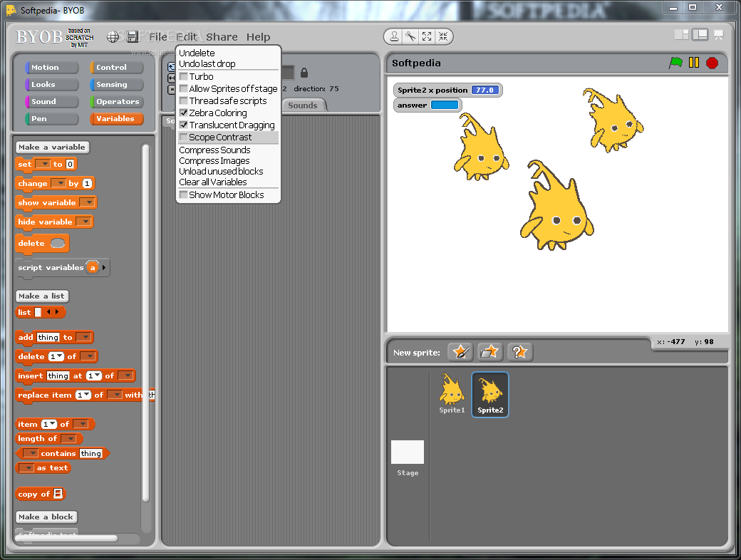
Task: Open the File menu
Action: point(158,37)
